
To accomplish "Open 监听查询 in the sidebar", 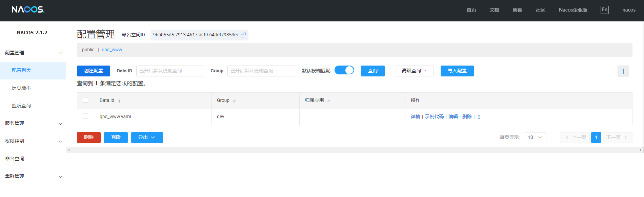I will point(33,106).
